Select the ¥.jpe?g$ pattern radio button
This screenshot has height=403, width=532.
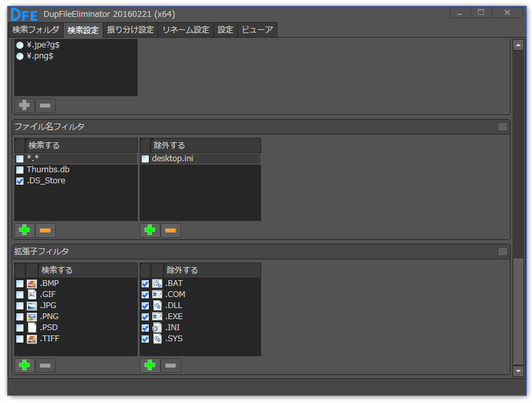tap(19, 45)
